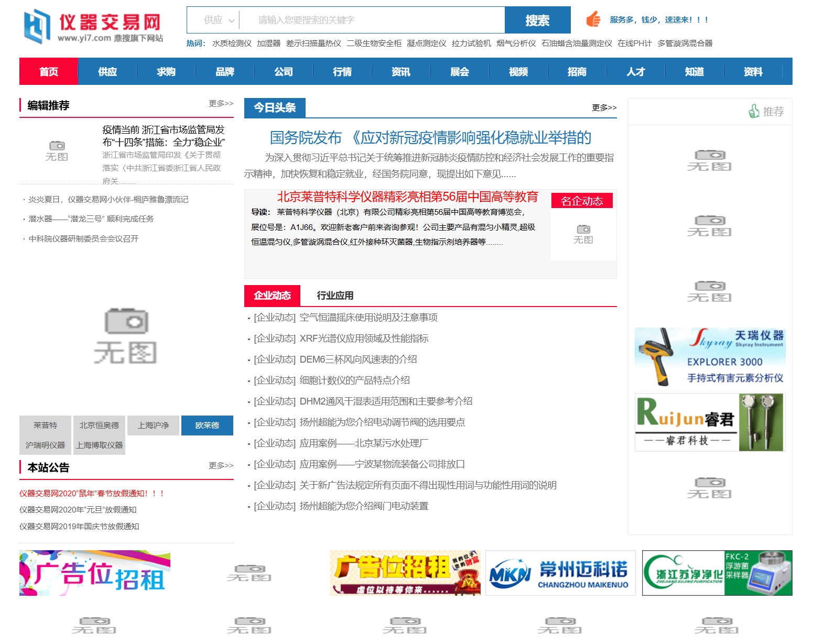Select hot keyword 多管漩涡混合器
This screenshot has width=824, height=644.
[x=685, y=43]
